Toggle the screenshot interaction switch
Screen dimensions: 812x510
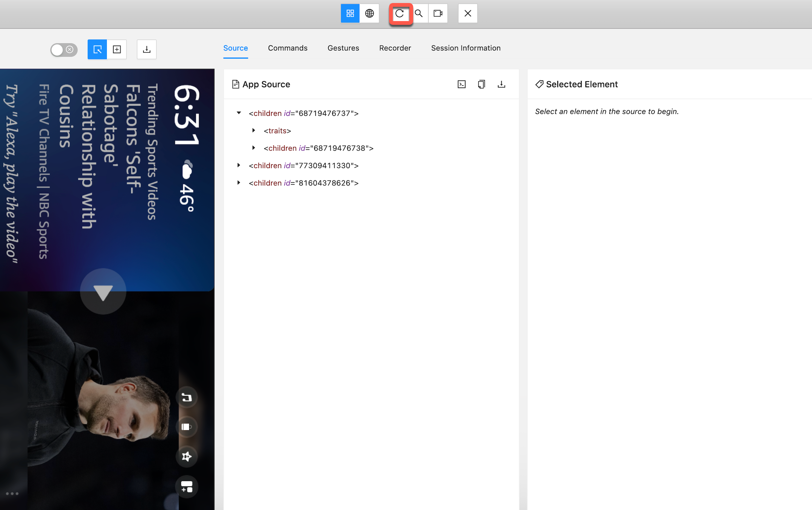(x=64, y=49)
